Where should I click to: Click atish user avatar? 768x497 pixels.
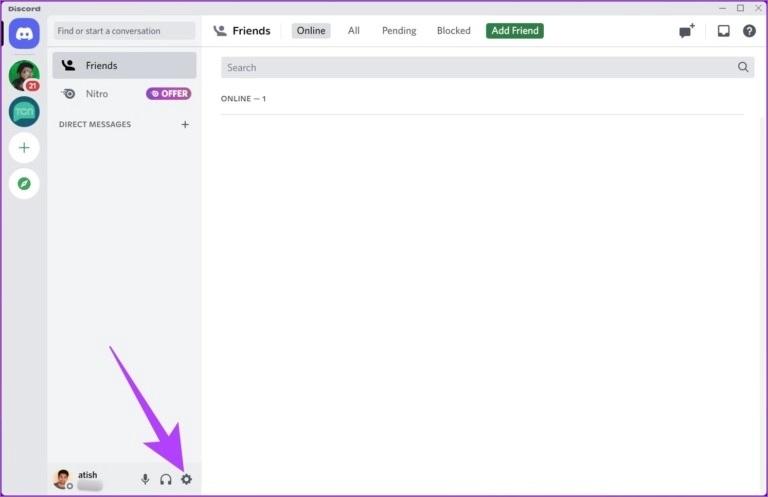[63, 479]
